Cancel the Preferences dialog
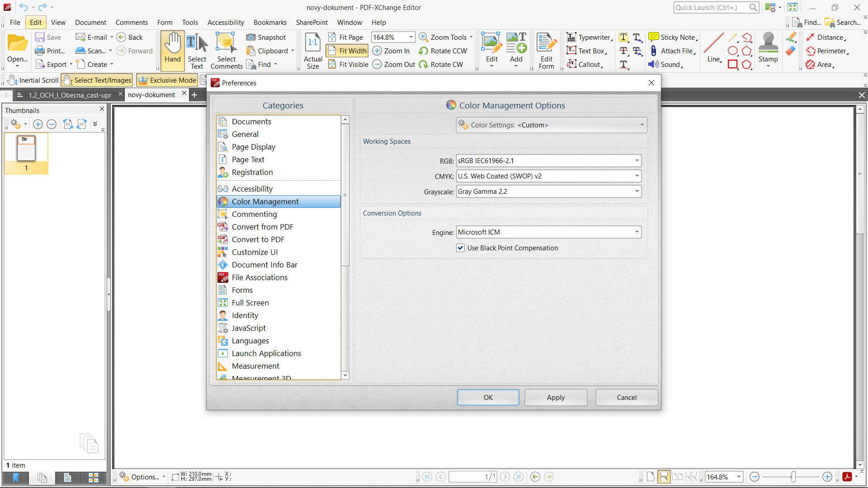Viewport: 868px width, 488px height. click(x=627, y=398)
